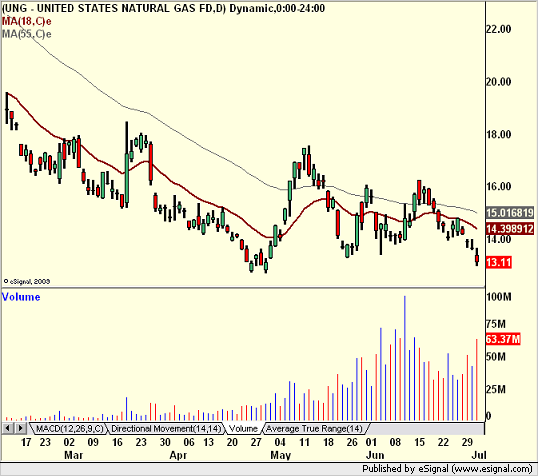538x476 pixels.
Task: Click the 63.37M volume value tag
Action: pos(503,339)
